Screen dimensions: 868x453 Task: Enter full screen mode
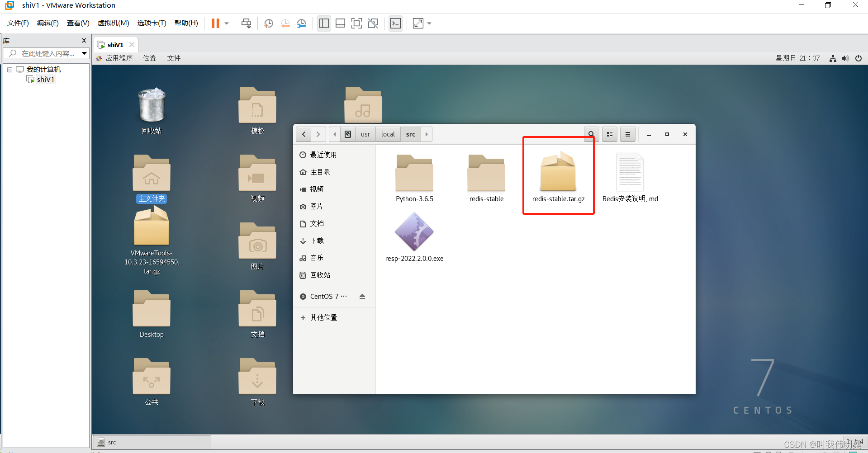coord(356,23)
